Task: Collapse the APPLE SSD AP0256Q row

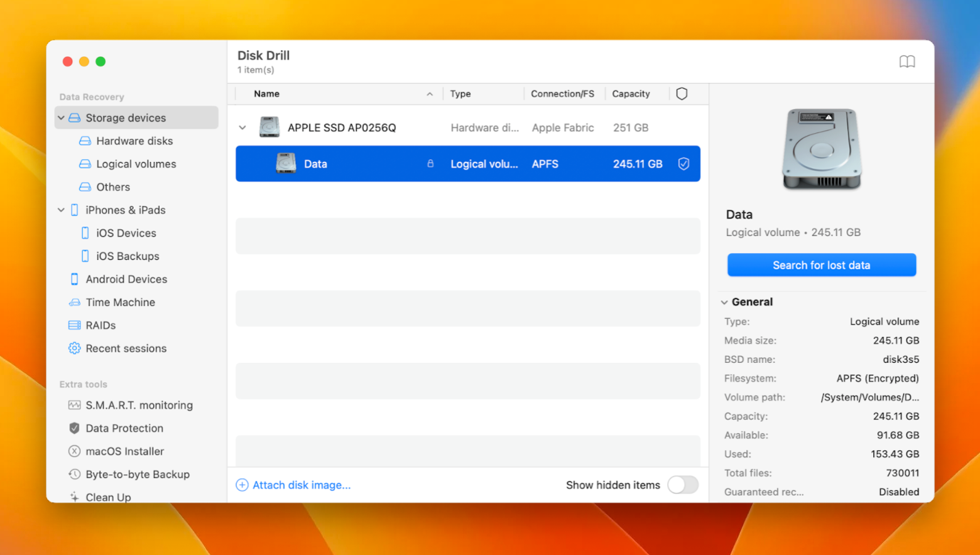Action: [242, 127]
